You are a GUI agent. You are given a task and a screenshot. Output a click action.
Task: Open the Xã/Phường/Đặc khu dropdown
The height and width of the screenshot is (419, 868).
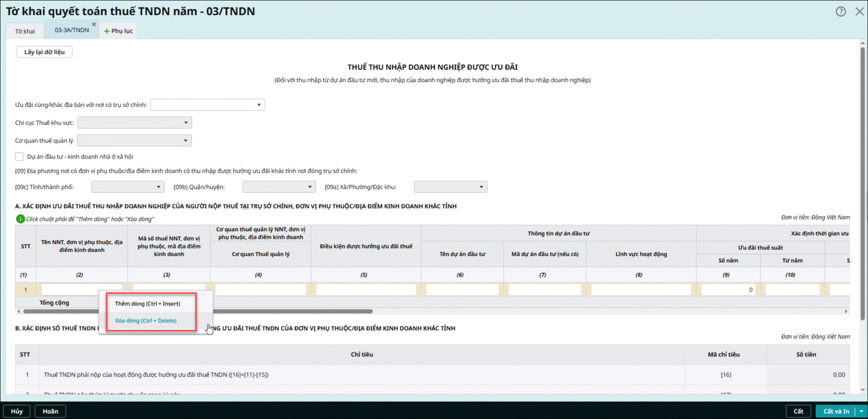(x=450, y=187)
